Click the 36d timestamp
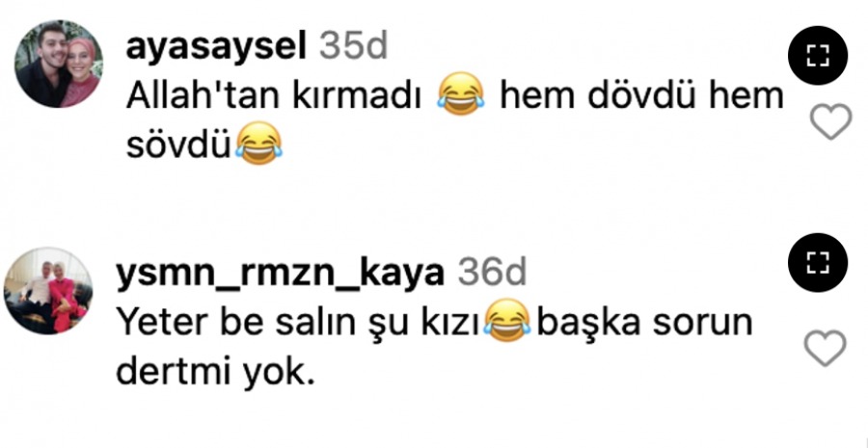Viewport: 868px width, 448px height. click(492, 273)
